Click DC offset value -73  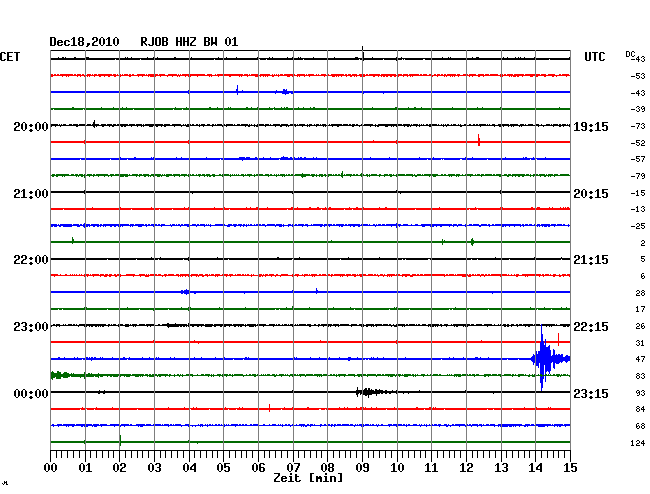(638, 126)
